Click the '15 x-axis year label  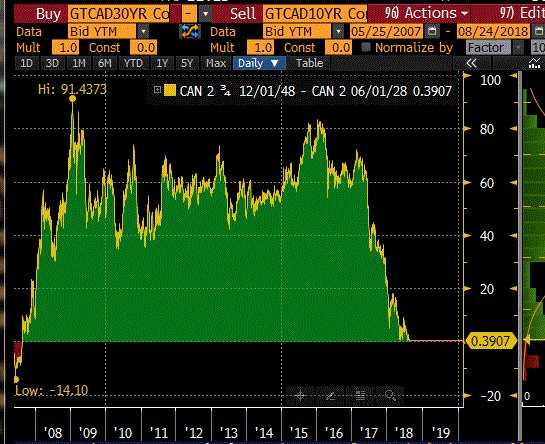pos(299,433)
